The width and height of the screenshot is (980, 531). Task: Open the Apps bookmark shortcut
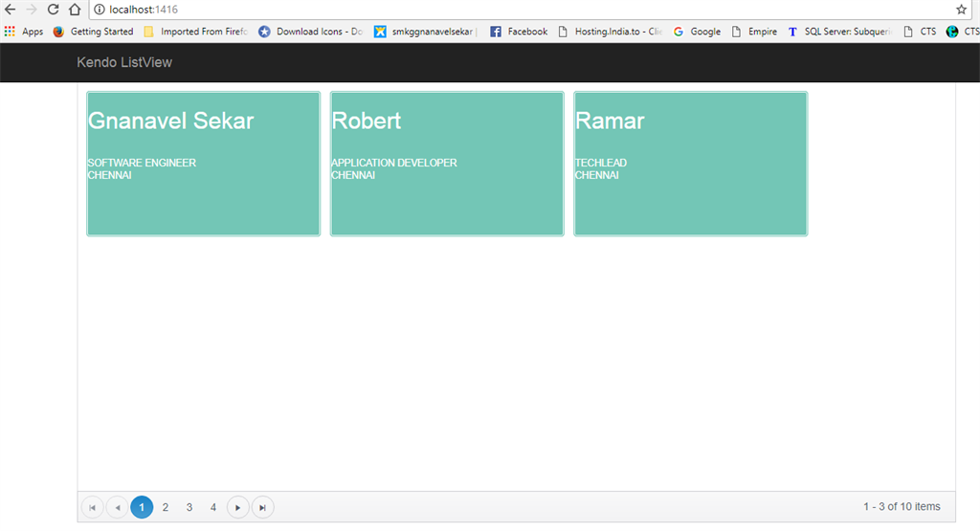coord(24,32)
